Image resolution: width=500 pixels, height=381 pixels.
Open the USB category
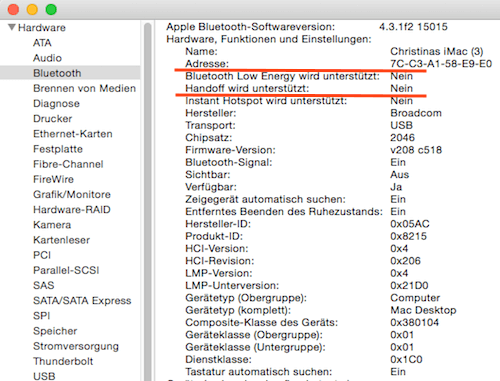pos(44,376)
